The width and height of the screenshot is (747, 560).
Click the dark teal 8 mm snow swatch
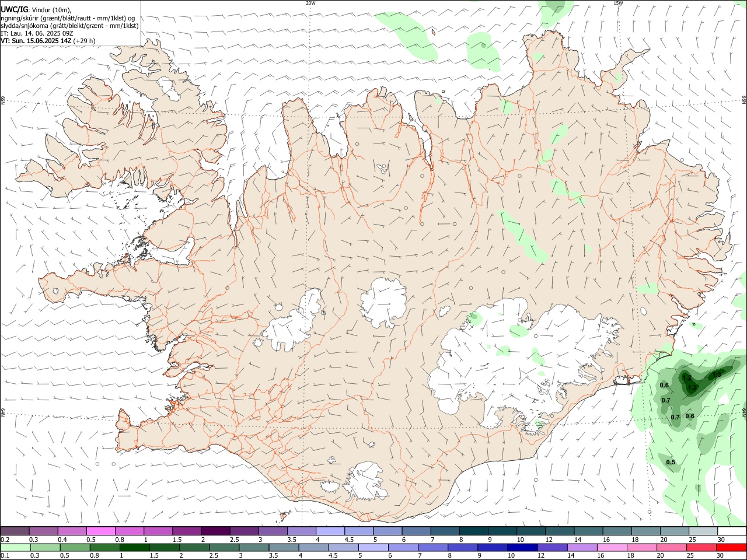click(473, 531)
